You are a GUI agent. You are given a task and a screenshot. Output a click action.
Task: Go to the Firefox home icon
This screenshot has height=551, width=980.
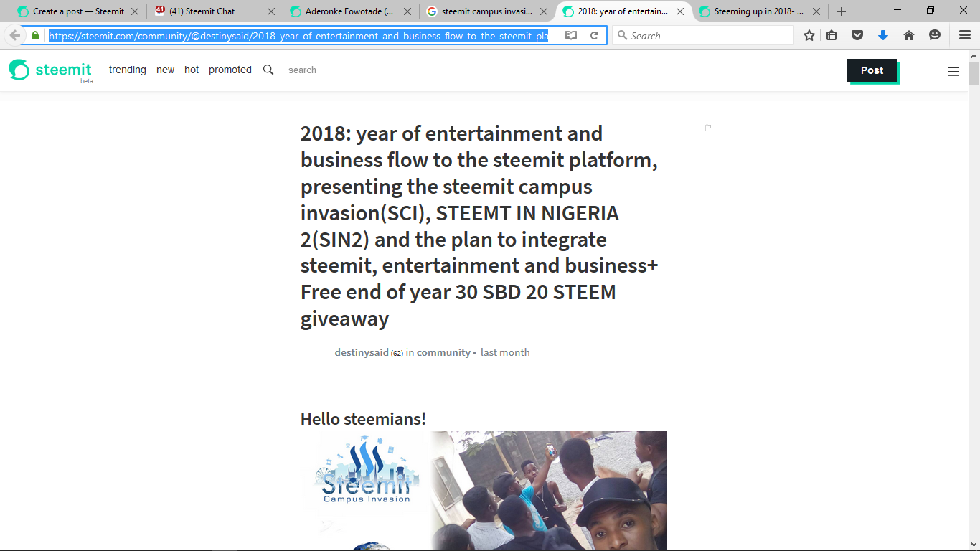[909, 35]
